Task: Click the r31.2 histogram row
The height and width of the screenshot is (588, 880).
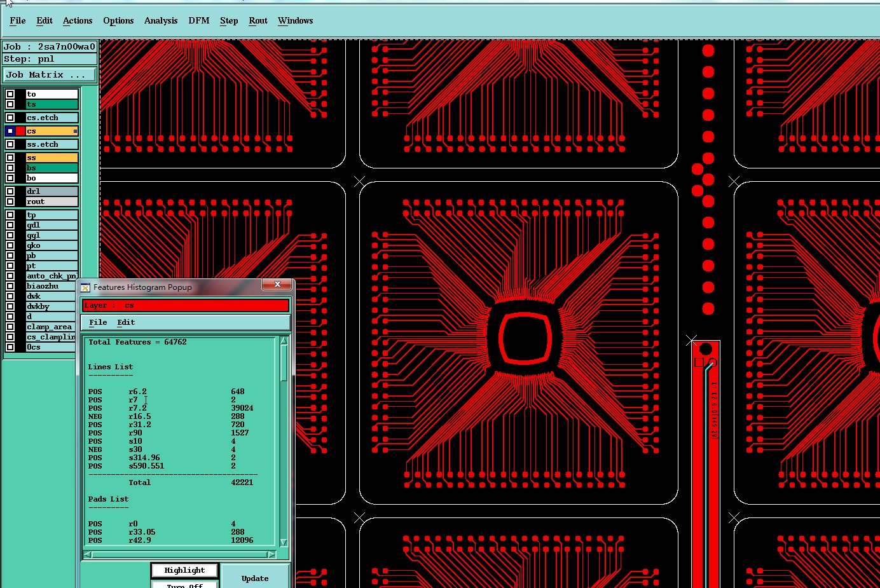Action: [x=167, y=425]
